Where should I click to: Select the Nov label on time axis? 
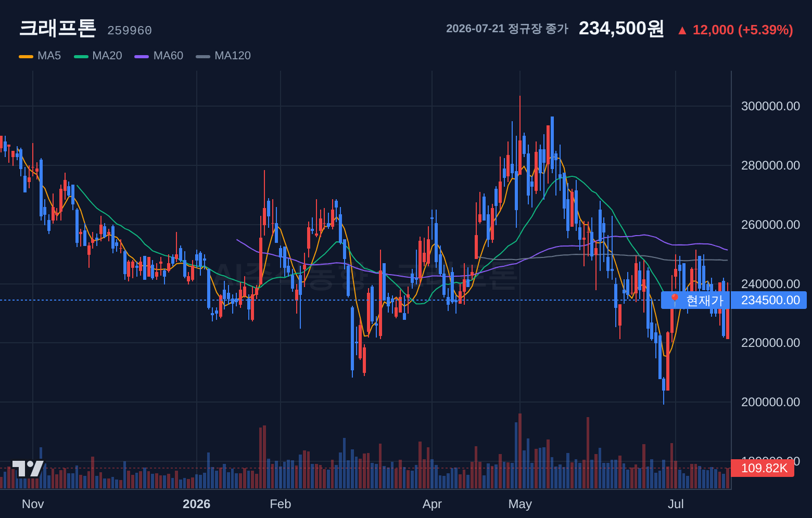[x=33, y=504]
